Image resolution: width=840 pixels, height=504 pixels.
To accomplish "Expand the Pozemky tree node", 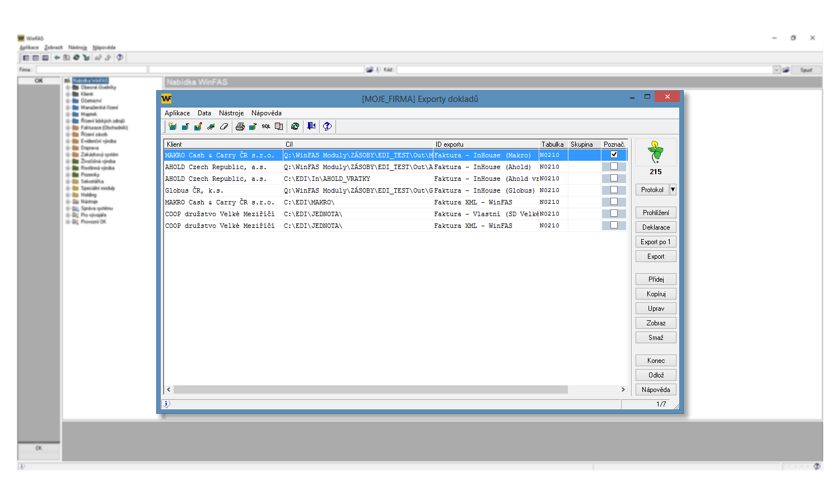I will click(68, 175).
